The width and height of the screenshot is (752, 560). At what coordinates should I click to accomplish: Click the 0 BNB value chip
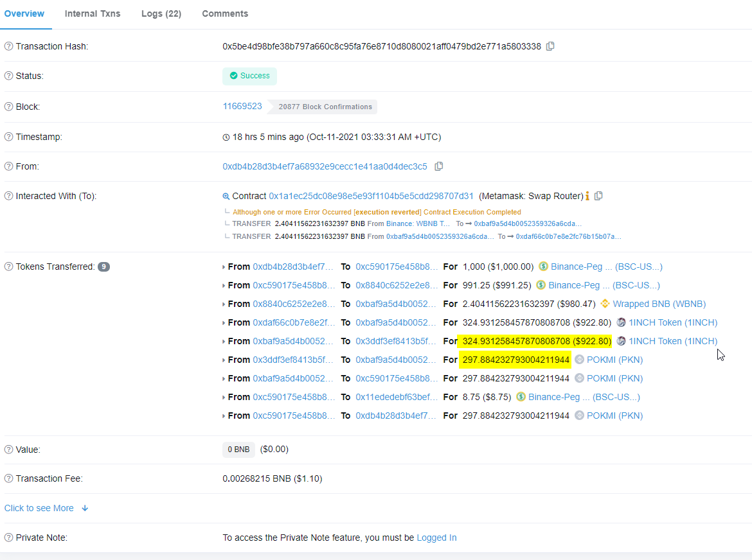click(x=238, y=449)
